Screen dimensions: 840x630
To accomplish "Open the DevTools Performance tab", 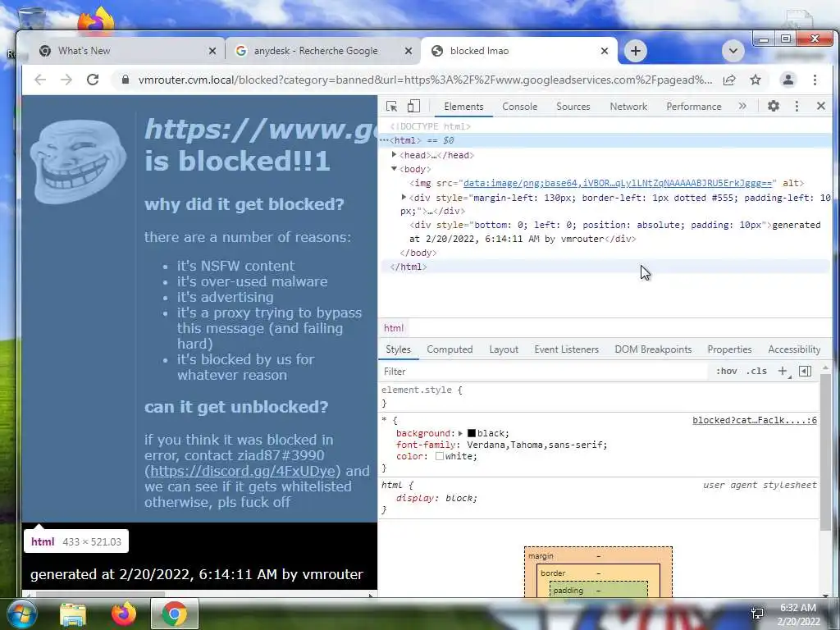I will [x=694, y=107].
